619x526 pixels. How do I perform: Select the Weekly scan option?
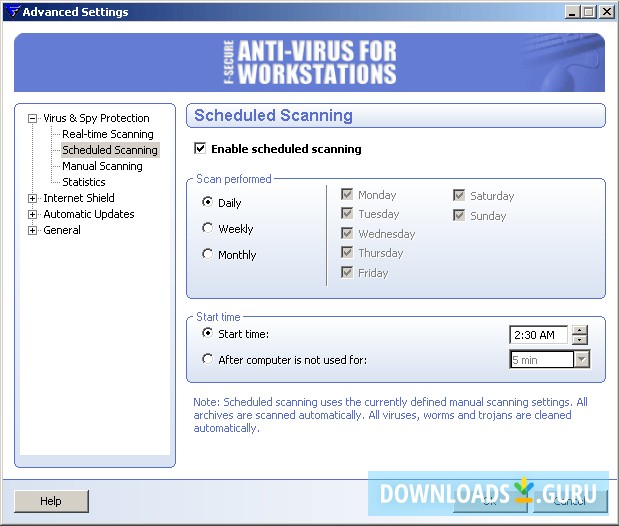[x=207, y=228]
